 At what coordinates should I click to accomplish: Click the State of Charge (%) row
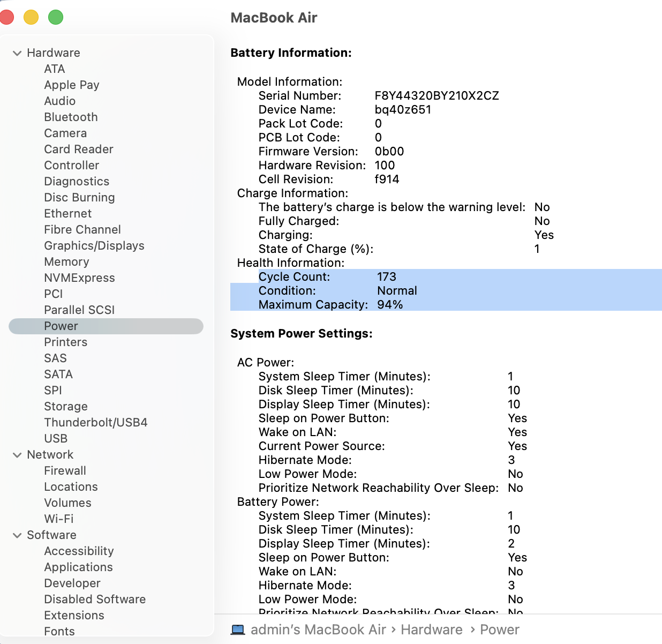(x=399, y=249)
